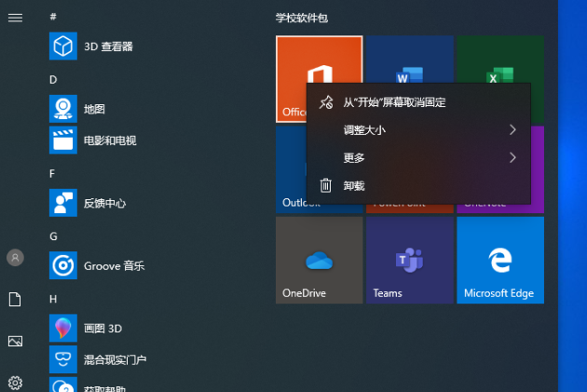Image resolution: width=587 pixels, height=392 pixels.
Task: Open Settings gear icon in sidebar
Action: tap(15, 383)
